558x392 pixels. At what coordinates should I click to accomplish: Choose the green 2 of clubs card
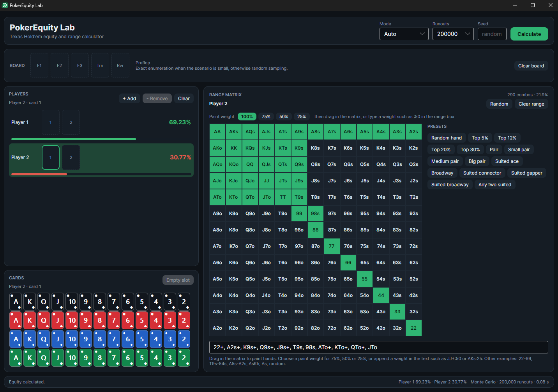tap(184, 358)
